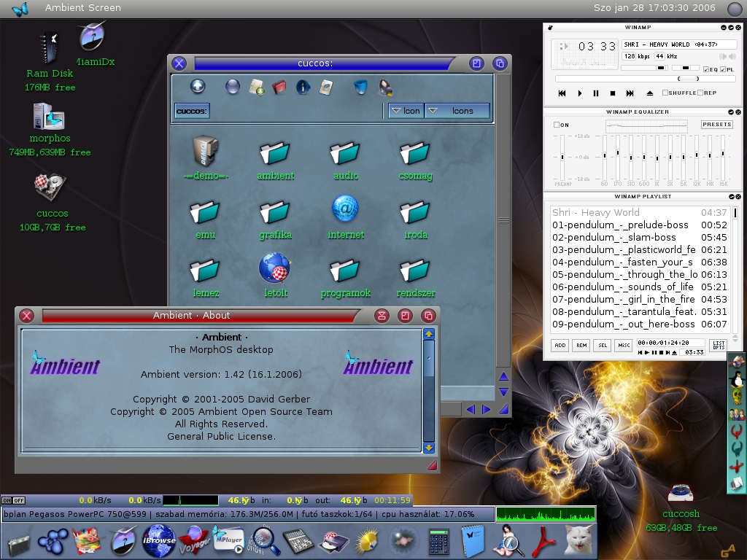Turn on the Winamp Equalizer ON checkbox
Screen dimensions: 747x560
557,125
